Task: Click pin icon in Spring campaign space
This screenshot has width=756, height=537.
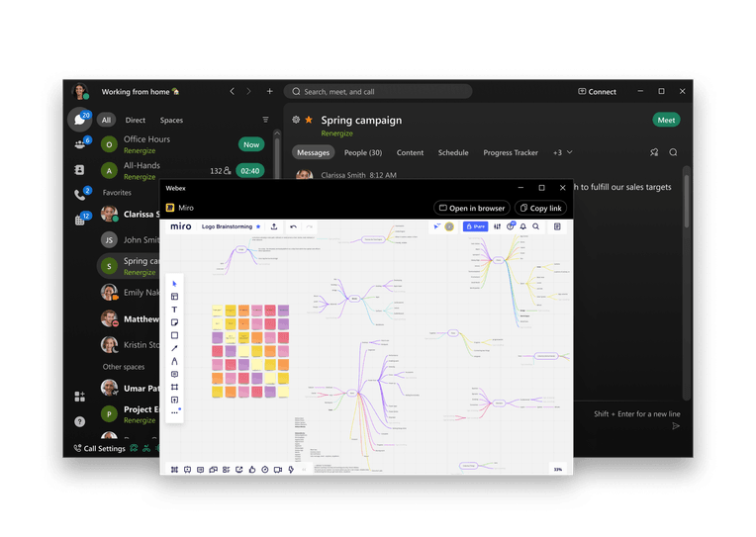Action: pyautogui.click(x=654, y=152)
